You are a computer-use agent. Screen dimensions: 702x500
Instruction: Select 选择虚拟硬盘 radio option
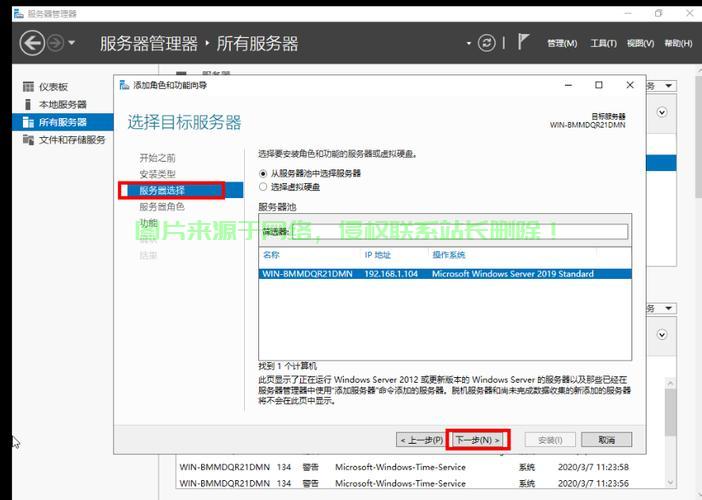point(263,187)
